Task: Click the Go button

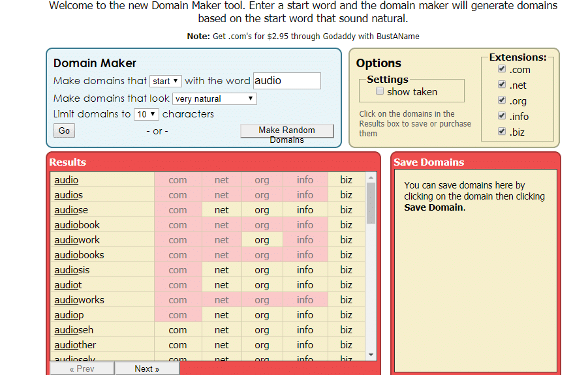Action: click(x=64, y=130)
